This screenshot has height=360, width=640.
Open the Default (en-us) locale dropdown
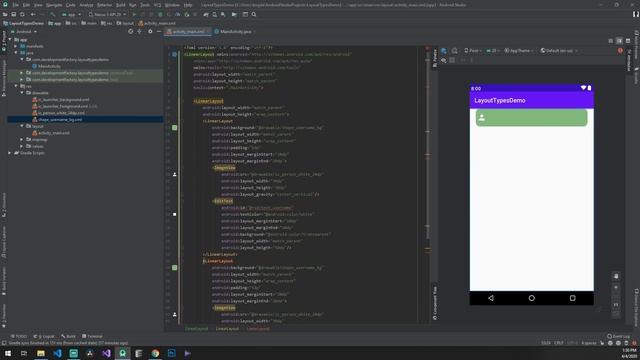click(x=559, y=51)
